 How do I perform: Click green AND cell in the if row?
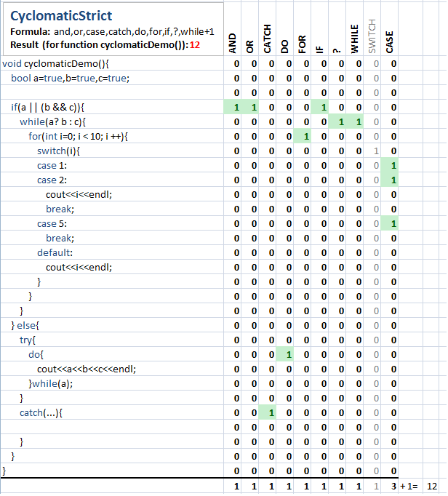(232, 107)
